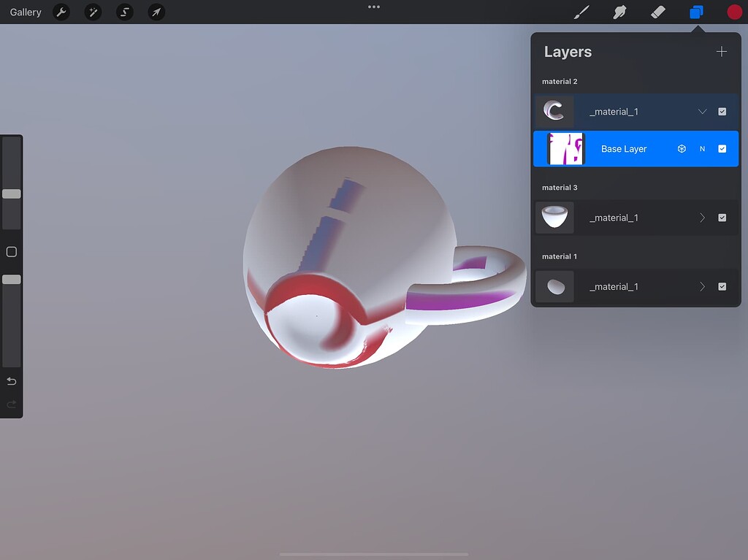Viewport: 748px width, 560px height.
Task: Open the Gallery
Action: [x=25, y=12]
